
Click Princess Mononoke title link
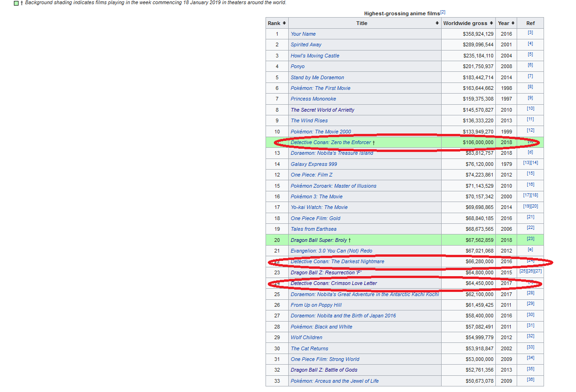(313, 99)
